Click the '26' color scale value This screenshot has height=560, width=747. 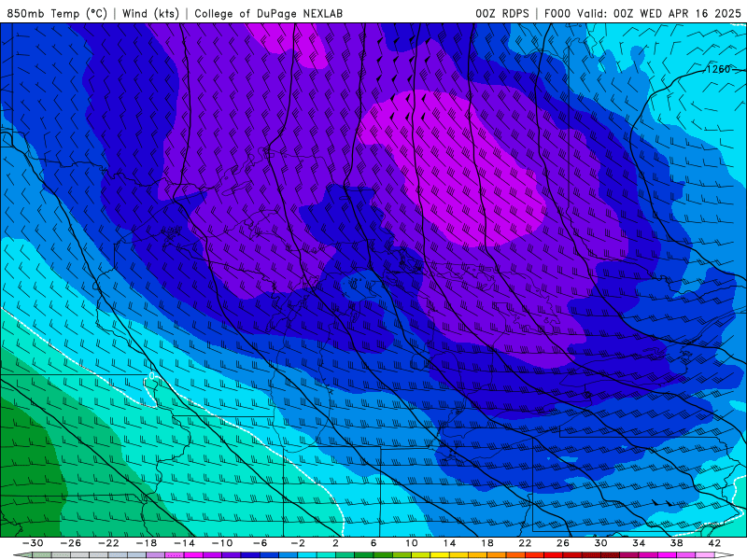(563, 543)
